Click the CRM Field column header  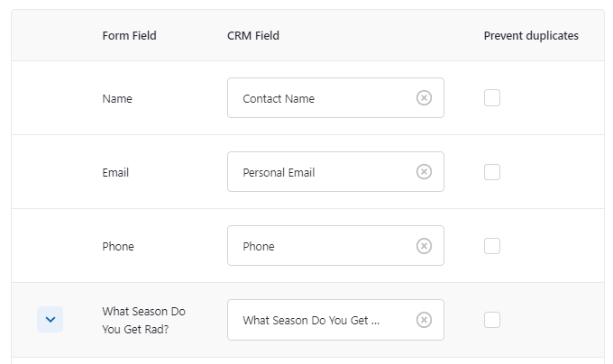pos(253,36)
